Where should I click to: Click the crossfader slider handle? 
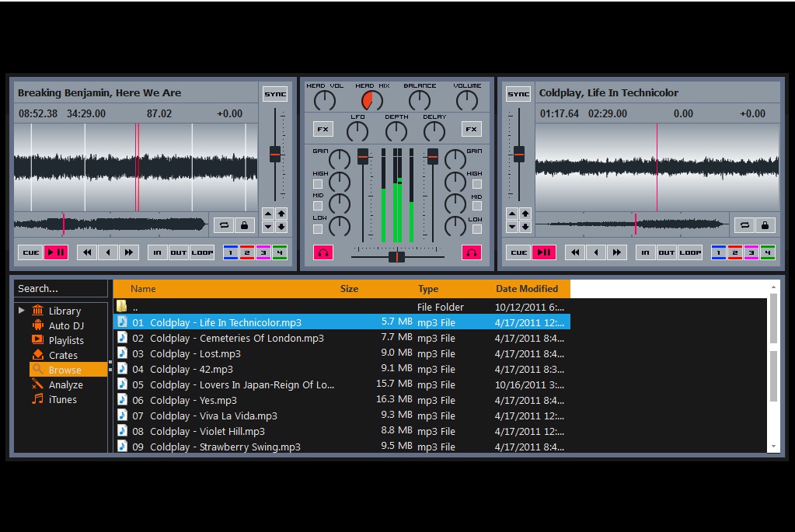coord(397,256)
